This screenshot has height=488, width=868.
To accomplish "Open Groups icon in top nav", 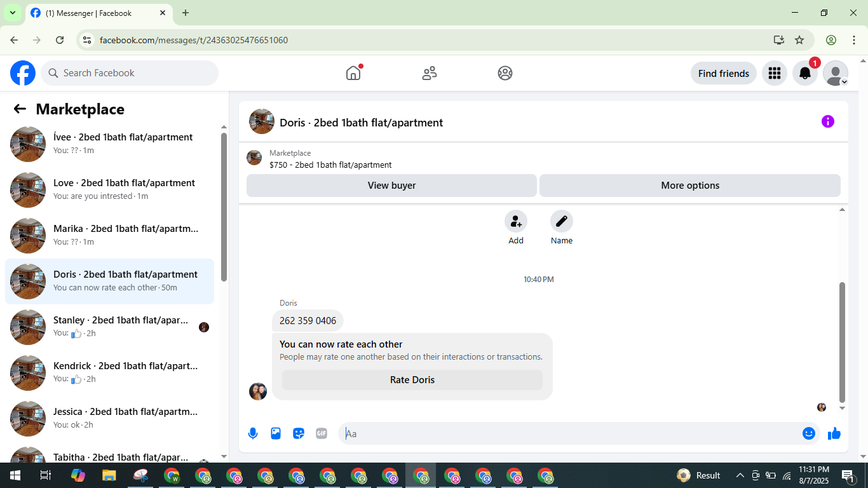I will [505, 73].
